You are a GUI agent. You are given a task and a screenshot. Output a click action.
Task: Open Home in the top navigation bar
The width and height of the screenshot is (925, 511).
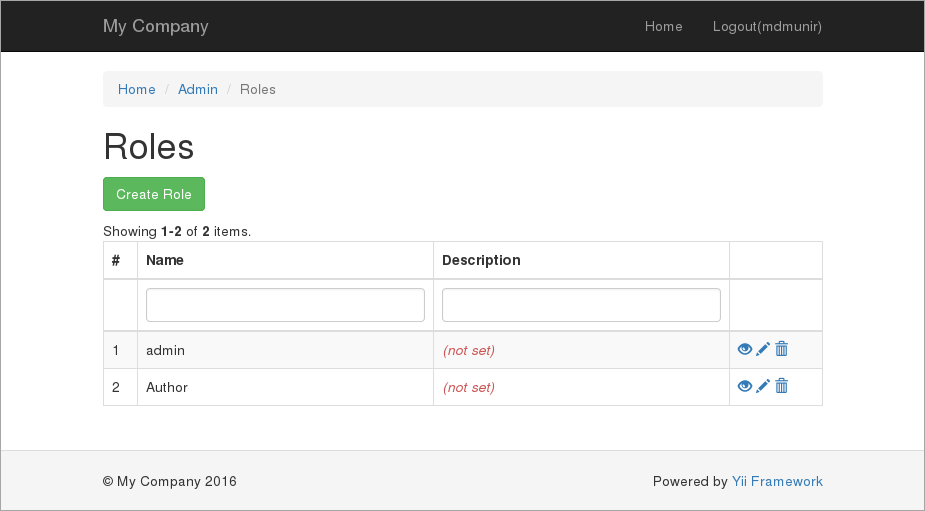coord(663,26)
